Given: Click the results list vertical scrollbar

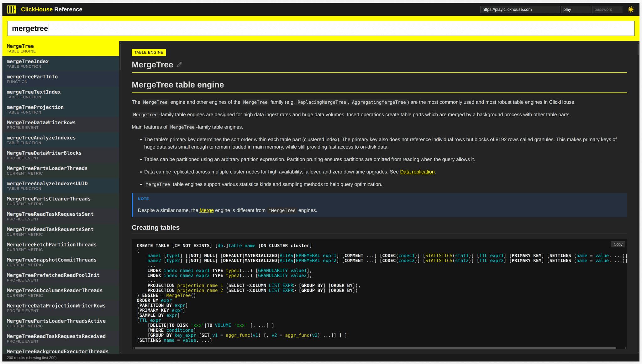Looking at the screenshot, I should (x=120, y=56).
